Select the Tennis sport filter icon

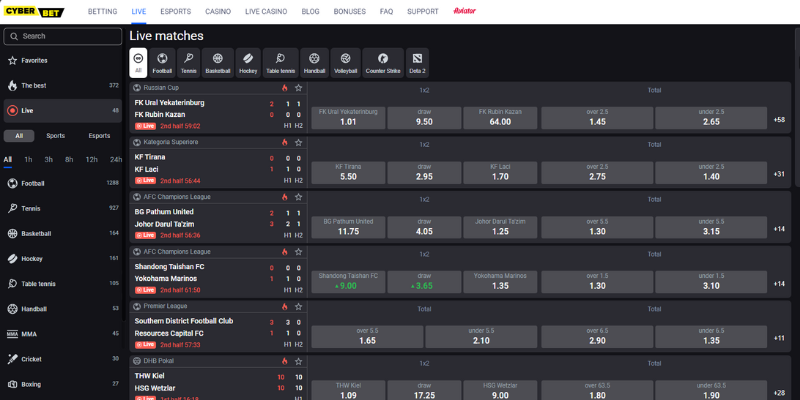click(x=189, y=63)
